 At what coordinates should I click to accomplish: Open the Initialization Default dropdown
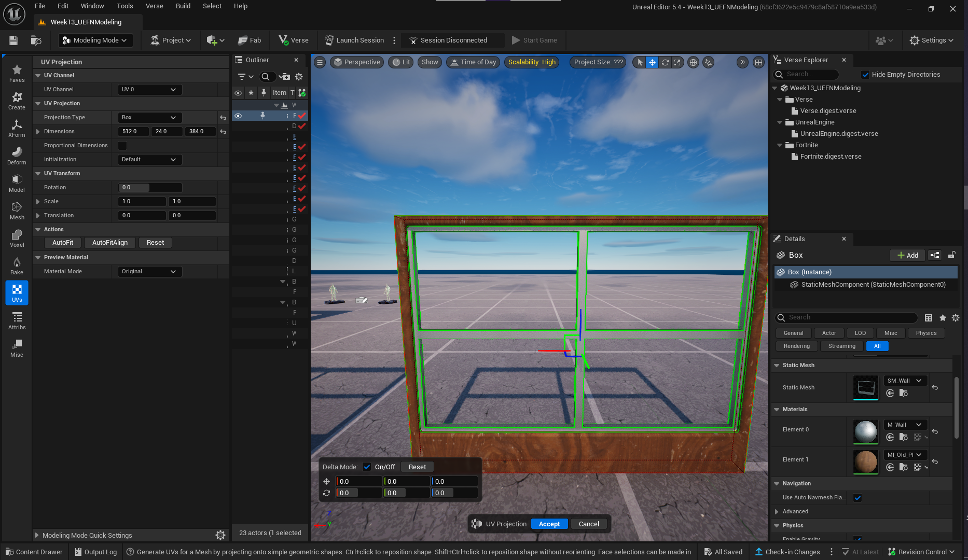(x=150, y=160)
